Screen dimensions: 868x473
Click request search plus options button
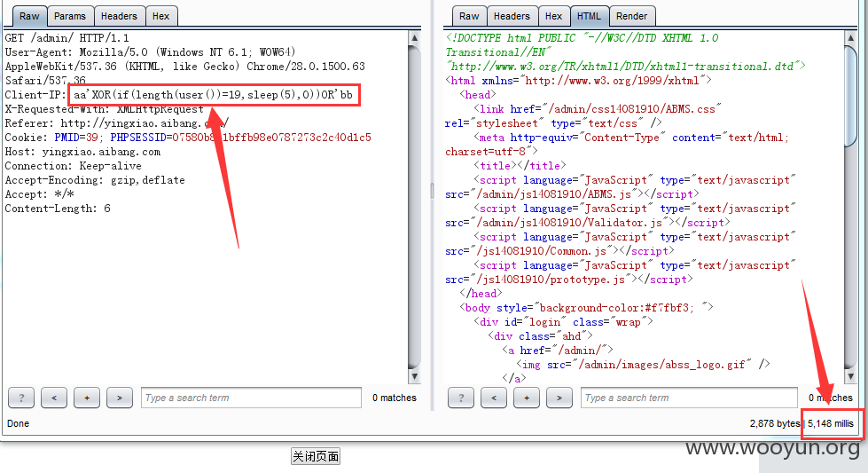click(87, 398)
